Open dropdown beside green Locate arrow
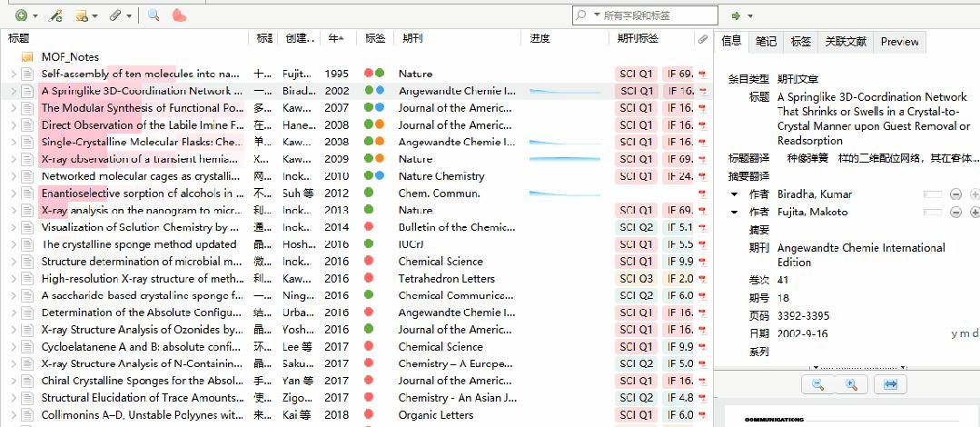Viewport: 980px width, 427px height. [750, 16]
